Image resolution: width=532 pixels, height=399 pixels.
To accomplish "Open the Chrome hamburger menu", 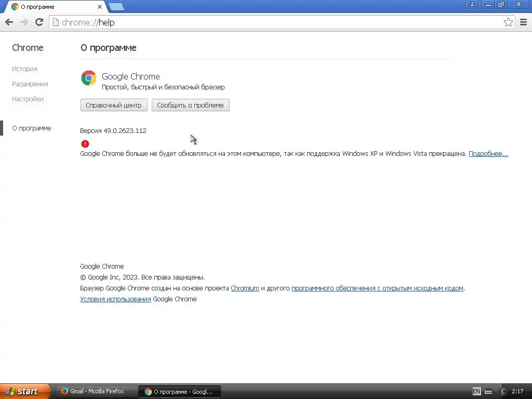I will 524,22.
